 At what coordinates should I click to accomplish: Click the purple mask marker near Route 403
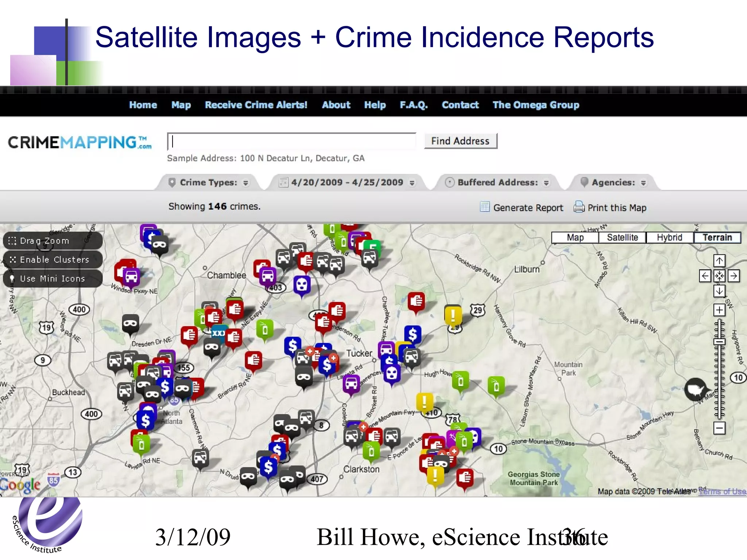pyautogui.click(x=302, y=285)
